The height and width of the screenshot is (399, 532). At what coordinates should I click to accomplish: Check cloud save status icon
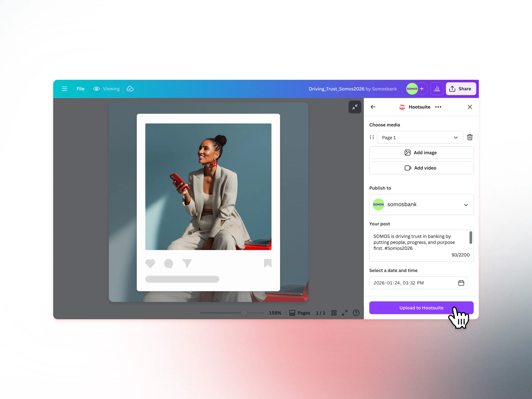pos(130,89)
